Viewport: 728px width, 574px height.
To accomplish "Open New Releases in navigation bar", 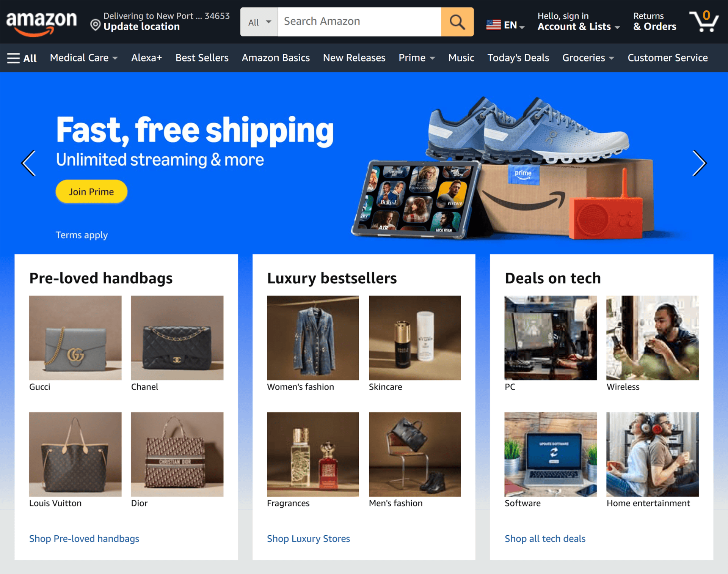I will click(354, 58).
